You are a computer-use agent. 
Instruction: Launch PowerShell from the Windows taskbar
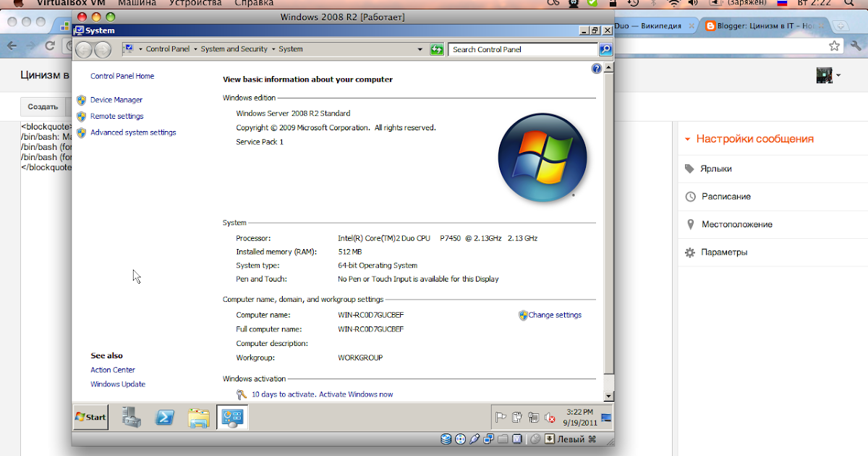click(x=165, y=417)
